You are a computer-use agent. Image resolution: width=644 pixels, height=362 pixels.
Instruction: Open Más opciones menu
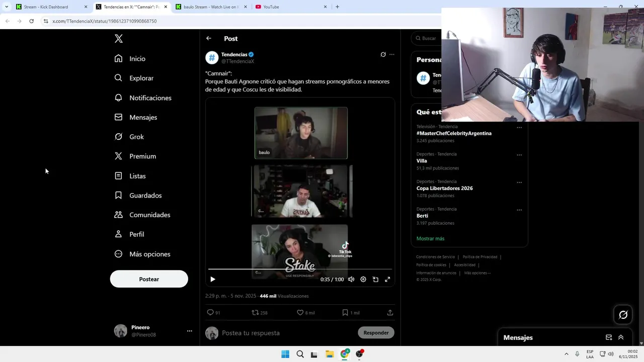142,254
